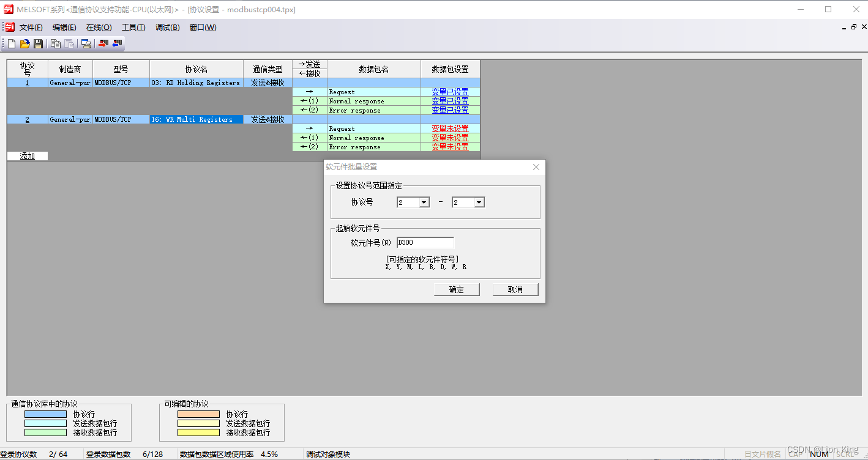This screenshot has width=868, height=460.
Task: Open an existing protocol file
Action: (24, 43)
